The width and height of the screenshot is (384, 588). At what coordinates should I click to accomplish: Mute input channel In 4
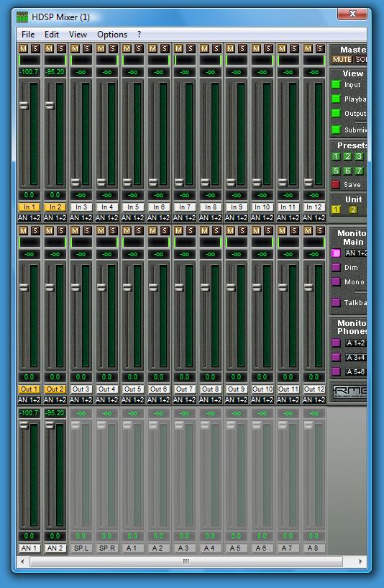tap(101, 48)
